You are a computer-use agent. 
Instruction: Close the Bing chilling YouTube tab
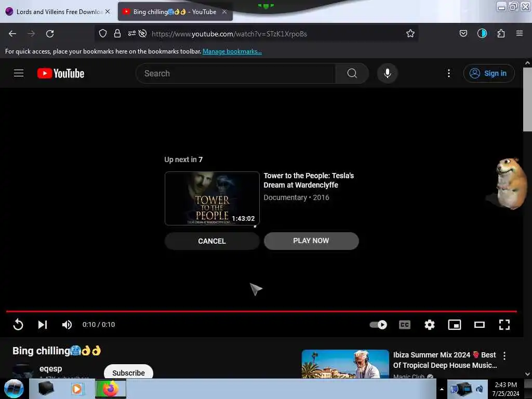click(x=224, y=11)
